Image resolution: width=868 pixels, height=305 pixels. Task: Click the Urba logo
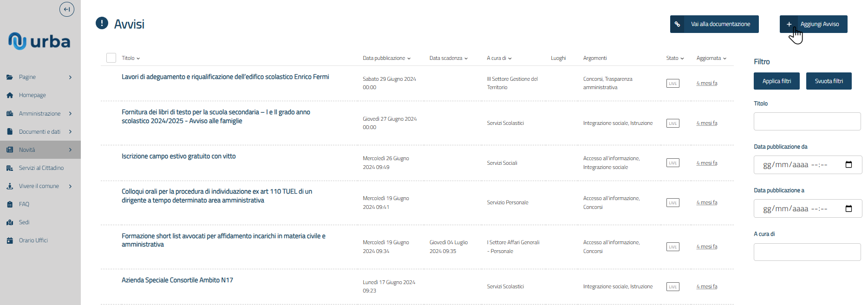click(x=39, y=41)
